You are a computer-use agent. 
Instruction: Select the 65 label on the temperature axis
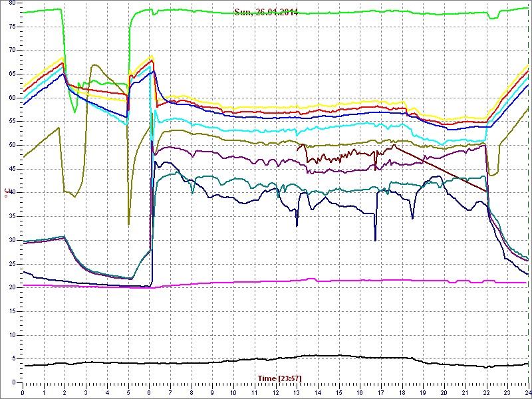12,74
